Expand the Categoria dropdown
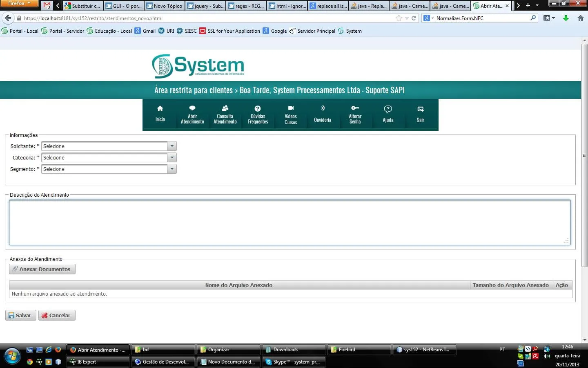 [172, 157]
